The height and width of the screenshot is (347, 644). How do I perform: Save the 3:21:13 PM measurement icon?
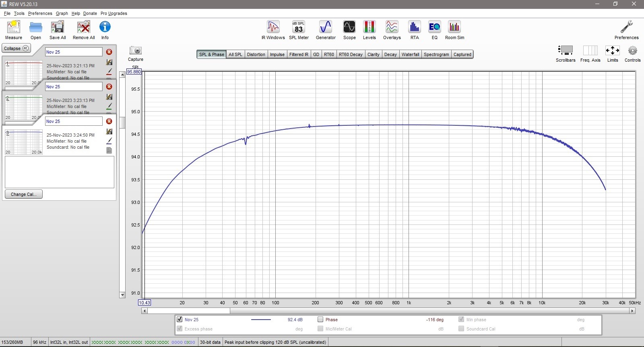point(109,62)
